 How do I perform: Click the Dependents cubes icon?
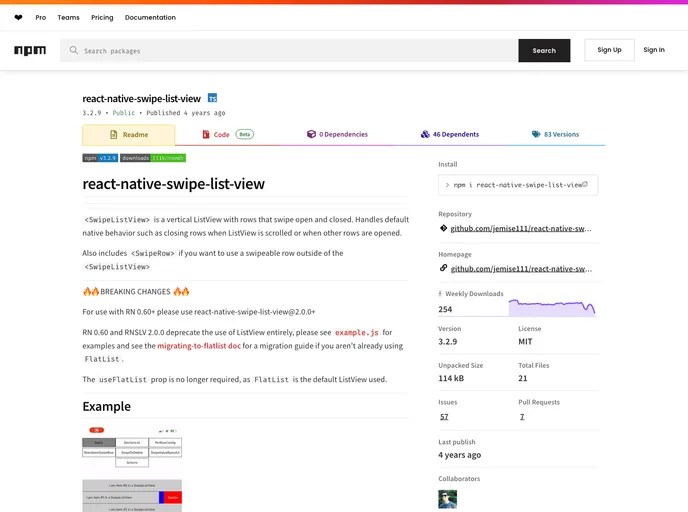tap(425, 134)
